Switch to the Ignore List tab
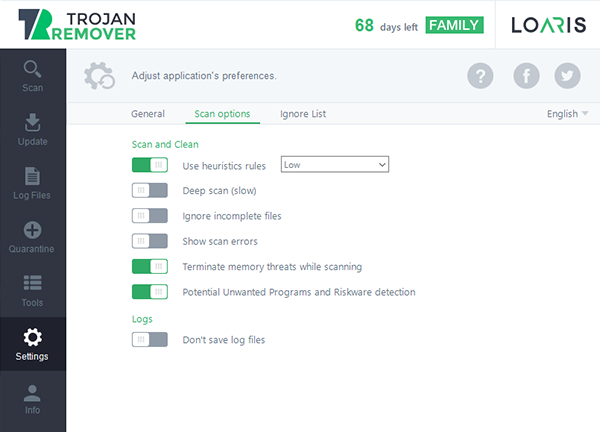 303,114
